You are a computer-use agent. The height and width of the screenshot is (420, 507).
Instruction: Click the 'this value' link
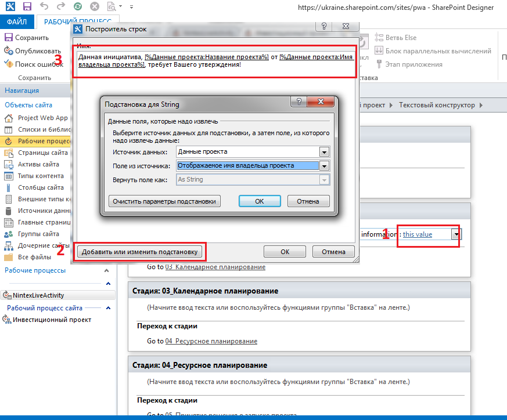[x=418, y=234]
